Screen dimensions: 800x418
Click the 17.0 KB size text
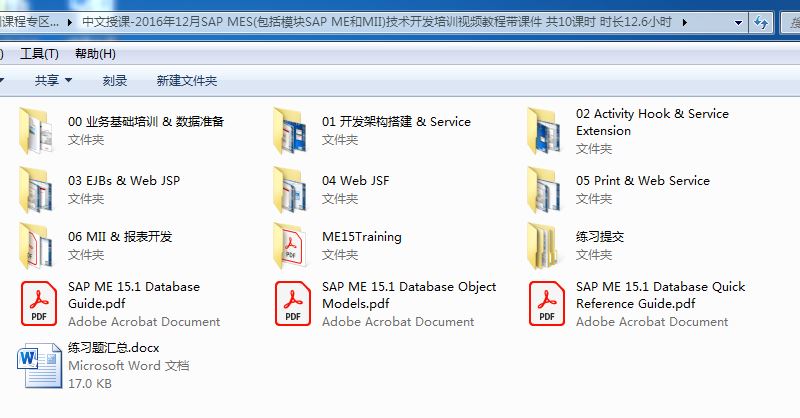coord(90,384)
